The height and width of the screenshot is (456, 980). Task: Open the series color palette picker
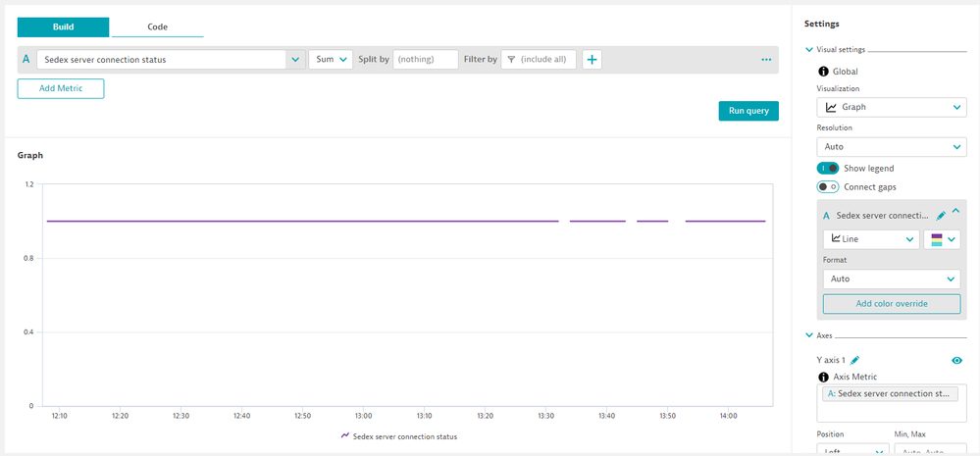pyautogui.click(x=942, y=239)
